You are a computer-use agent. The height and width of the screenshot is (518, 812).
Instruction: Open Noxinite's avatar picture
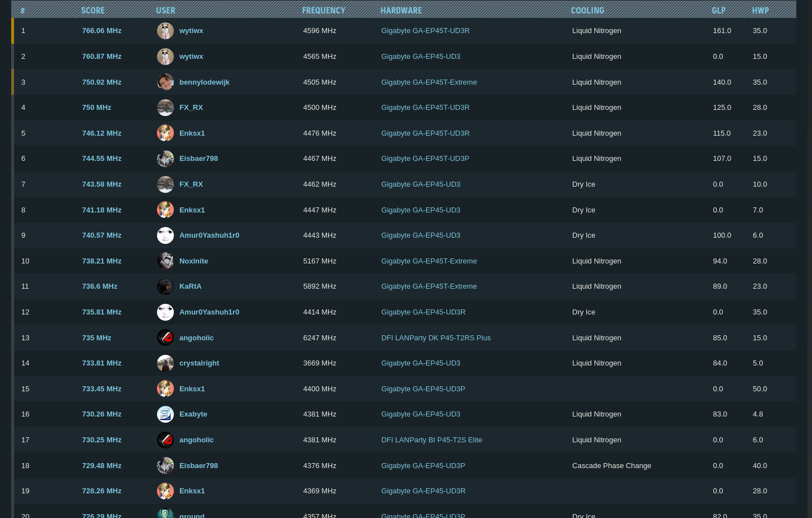point(165,261)
